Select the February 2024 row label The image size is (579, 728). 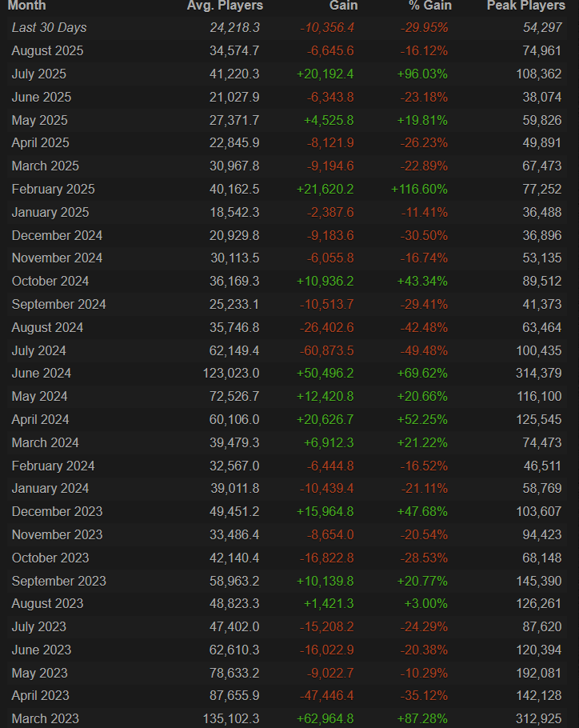pyautogui.click(x=53, y=466)
